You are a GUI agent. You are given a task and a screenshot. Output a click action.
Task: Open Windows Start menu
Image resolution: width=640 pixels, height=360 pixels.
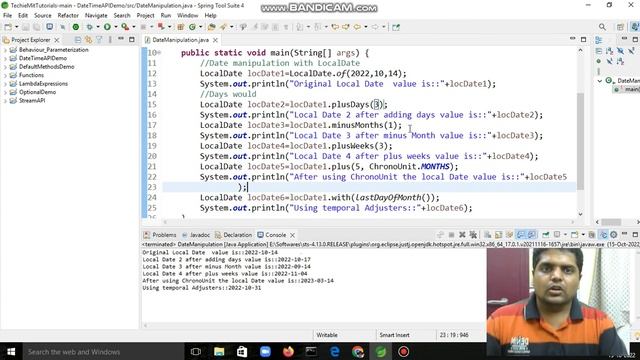coord(11,351)
